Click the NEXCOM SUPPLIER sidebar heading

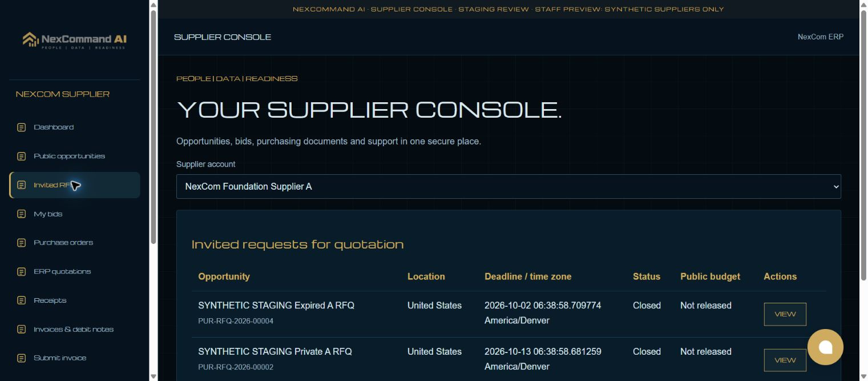[x=63, y=94]
